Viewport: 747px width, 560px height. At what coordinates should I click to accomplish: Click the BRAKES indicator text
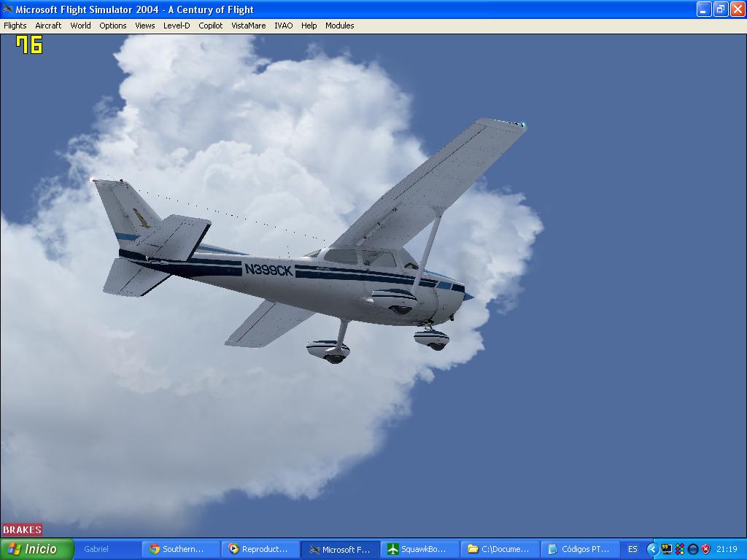(22, 530)
